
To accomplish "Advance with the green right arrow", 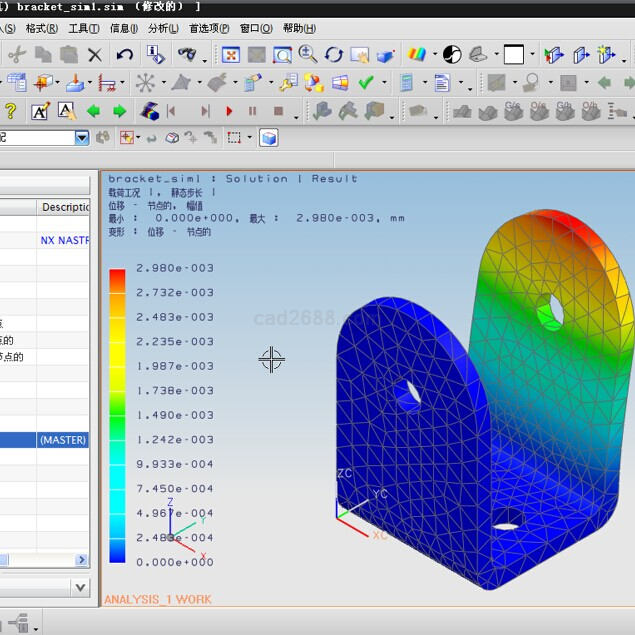I will (x=119, y=111).
